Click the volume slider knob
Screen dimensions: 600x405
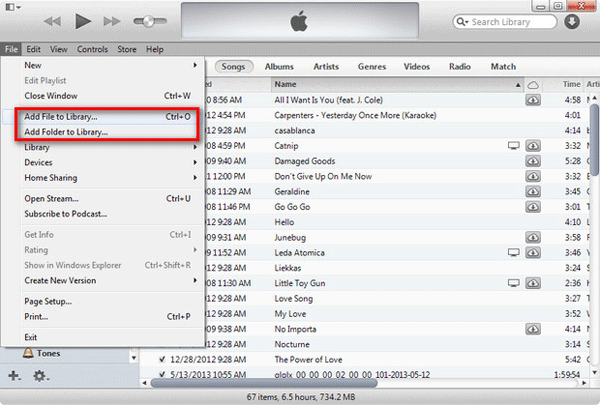(x=148, y=21)
